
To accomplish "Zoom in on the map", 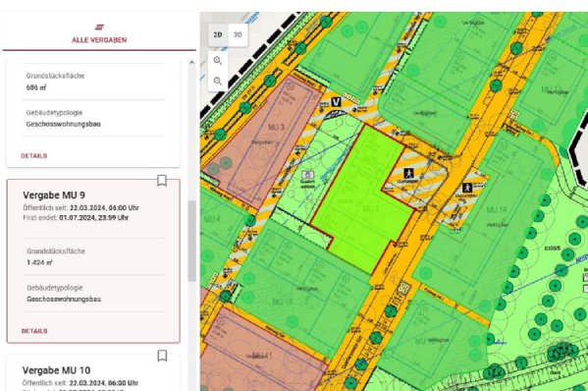I will pyautogui.click(x=218, y=61).
